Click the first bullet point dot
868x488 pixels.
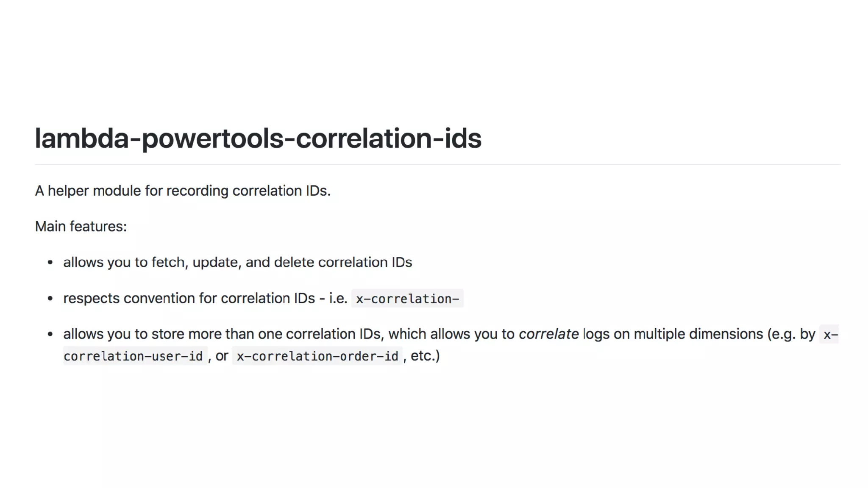click(50, 263)
